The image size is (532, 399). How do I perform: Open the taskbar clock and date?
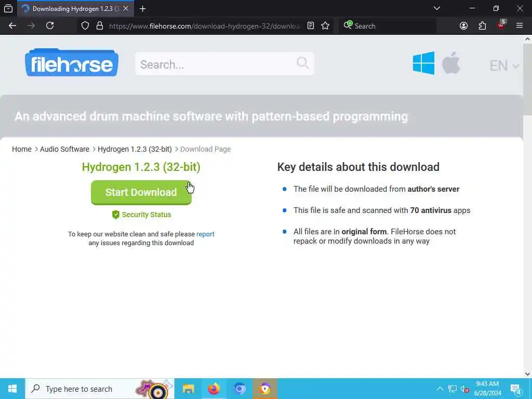click(487, 389)
